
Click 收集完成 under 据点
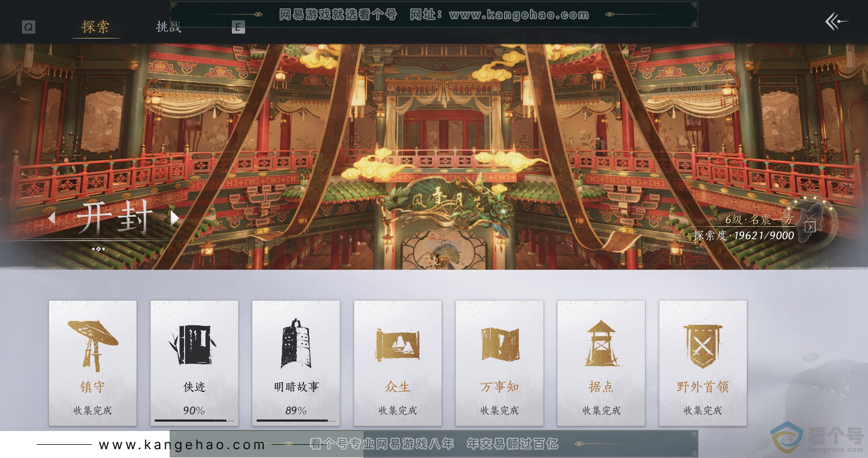coord(601,411)
